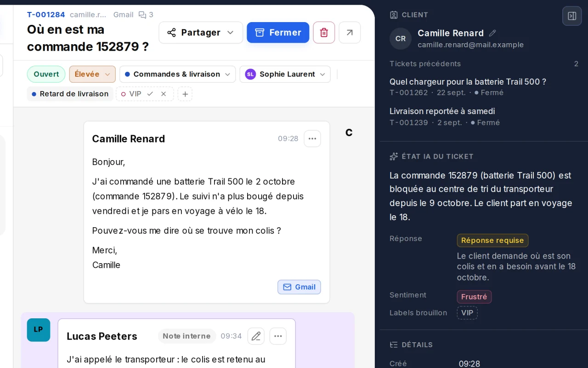Click the CLIENT section icon

point(394,15)
